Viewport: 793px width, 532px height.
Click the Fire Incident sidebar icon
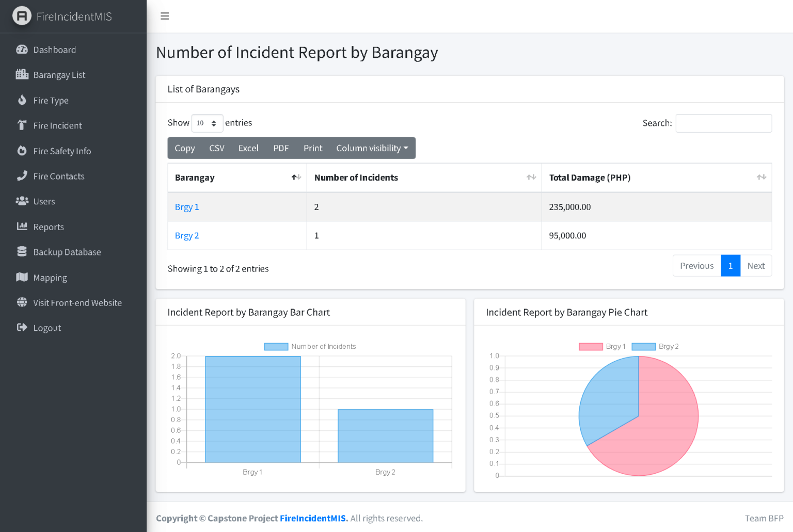23,125
